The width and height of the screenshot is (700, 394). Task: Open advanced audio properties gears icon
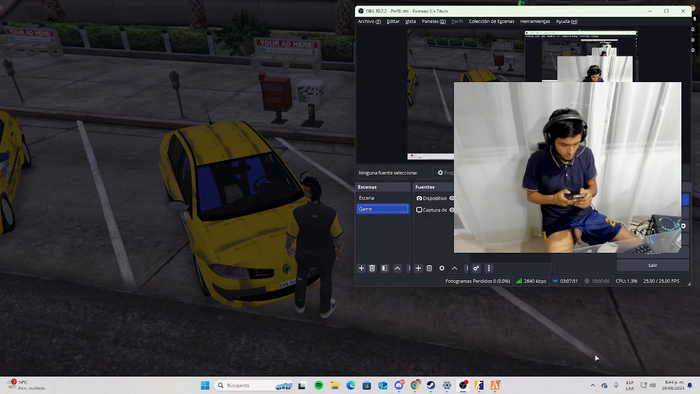(x=476, y=268)
